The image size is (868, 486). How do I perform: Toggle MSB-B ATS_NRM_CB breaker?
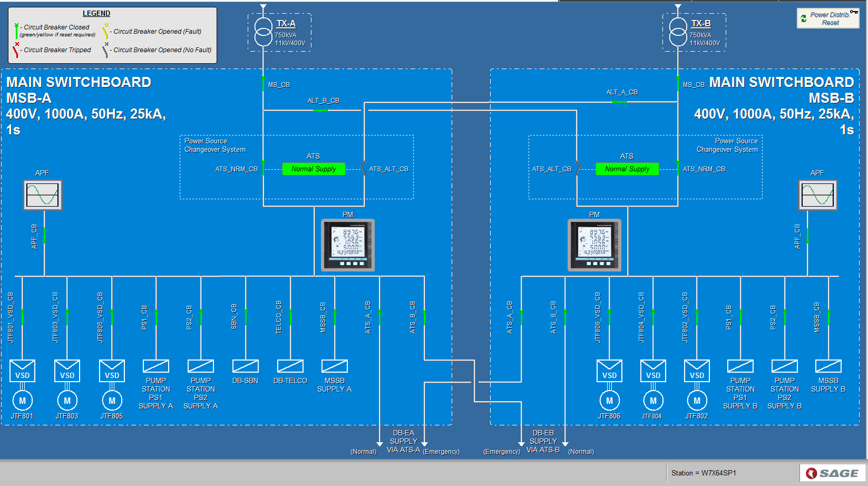click(678, 169)
